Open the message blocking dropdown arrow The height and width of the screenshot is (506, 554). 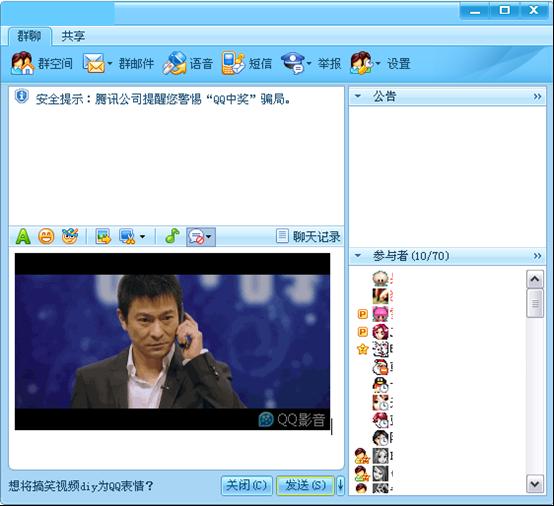coord(209,237)
